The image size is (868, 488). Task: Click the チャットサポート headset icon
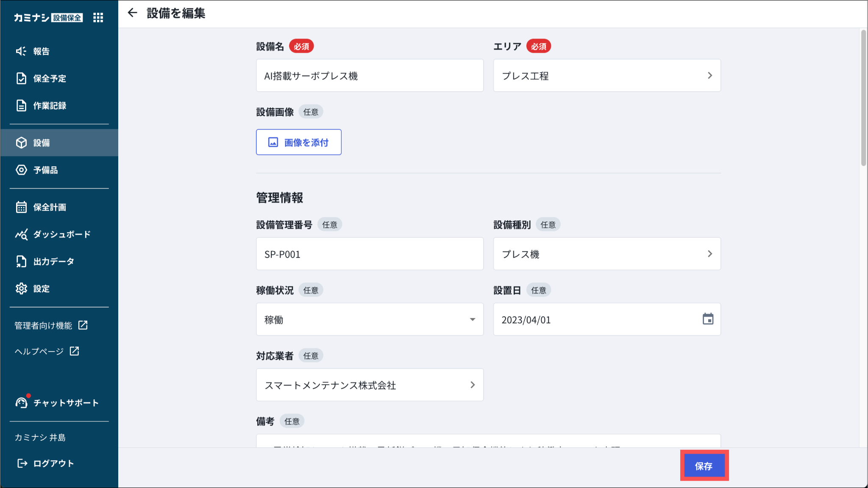[21, 402]
